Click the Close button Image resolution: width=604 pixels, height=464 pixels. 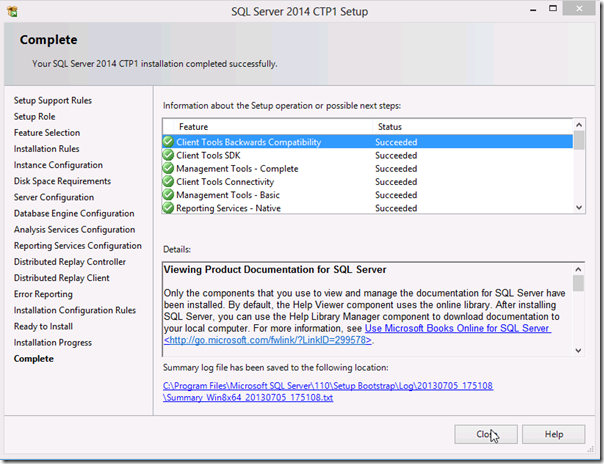486,434
